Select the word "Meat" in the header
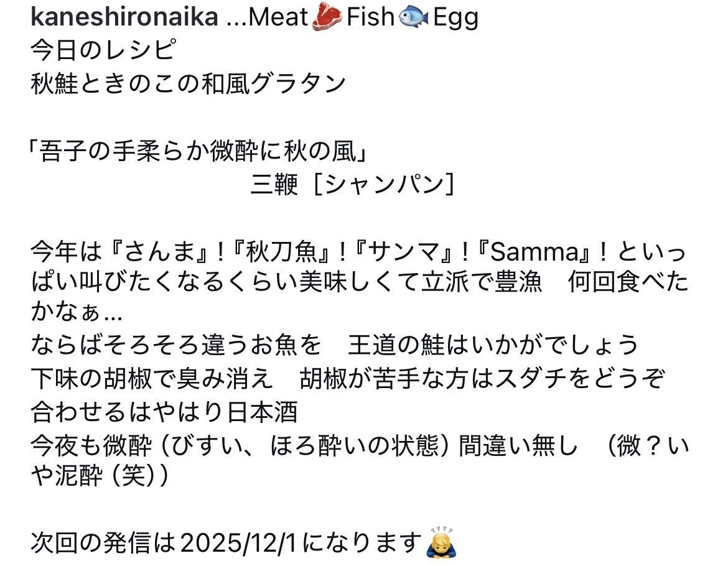Viewport: 728px width, 566px height. 278,17
